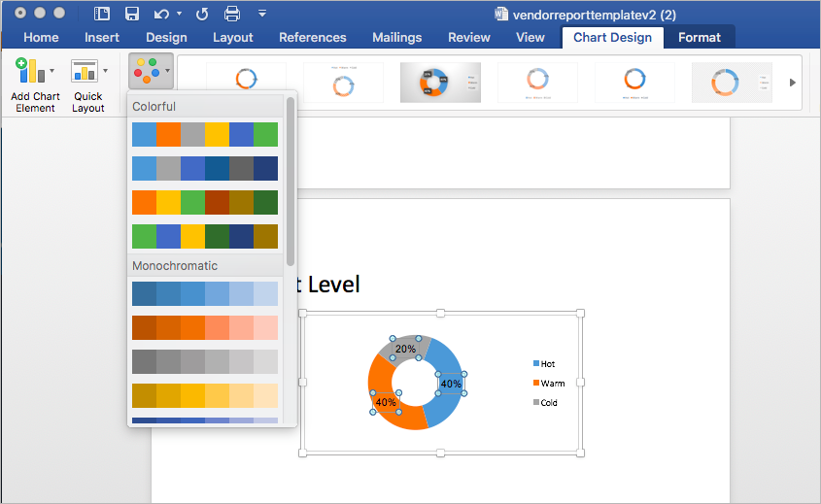Open the Add Chart Element menu

tap(35, 84)
